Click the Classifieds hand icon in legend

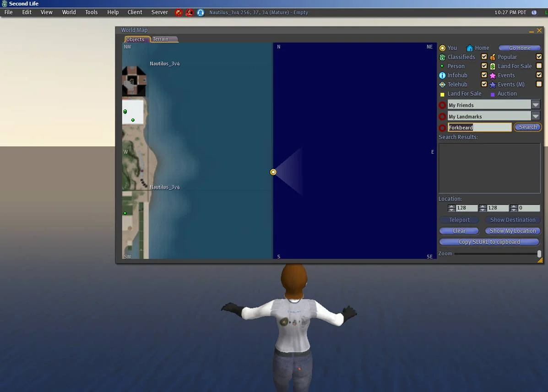442,57
